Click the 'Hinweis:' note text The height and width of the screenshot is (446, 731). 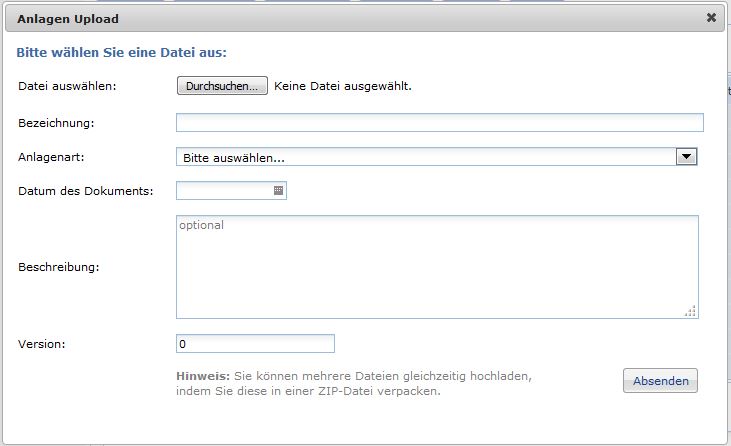coord(203,376)
